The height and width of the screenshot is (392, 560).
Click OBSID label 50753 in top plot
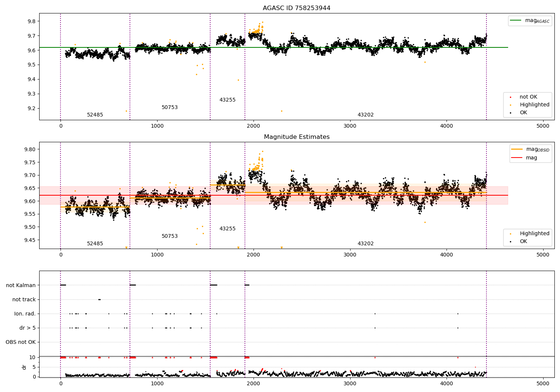169,108
